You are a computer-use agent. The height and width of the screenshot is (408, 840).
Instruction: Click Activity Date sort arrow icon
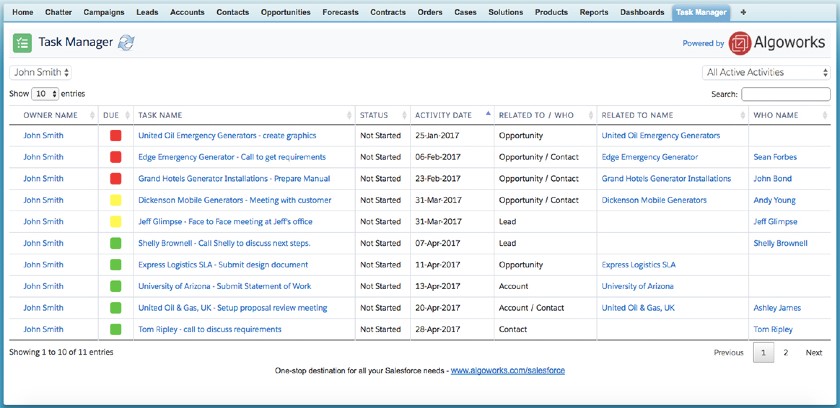pos(488,115)
